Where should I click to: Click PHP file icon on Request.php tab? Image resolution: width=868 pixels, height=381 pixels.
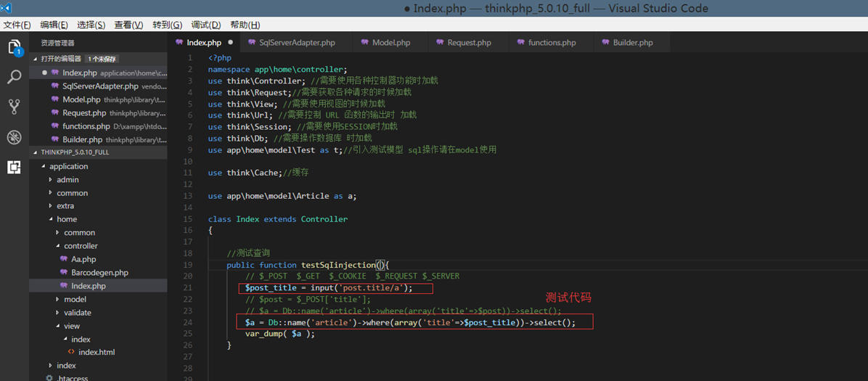440,42
